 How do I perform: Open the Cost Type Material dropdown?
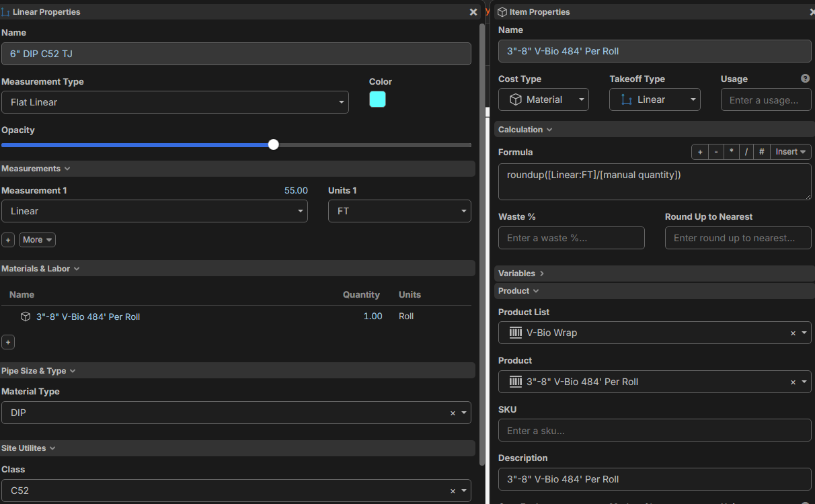coord(543,99)
